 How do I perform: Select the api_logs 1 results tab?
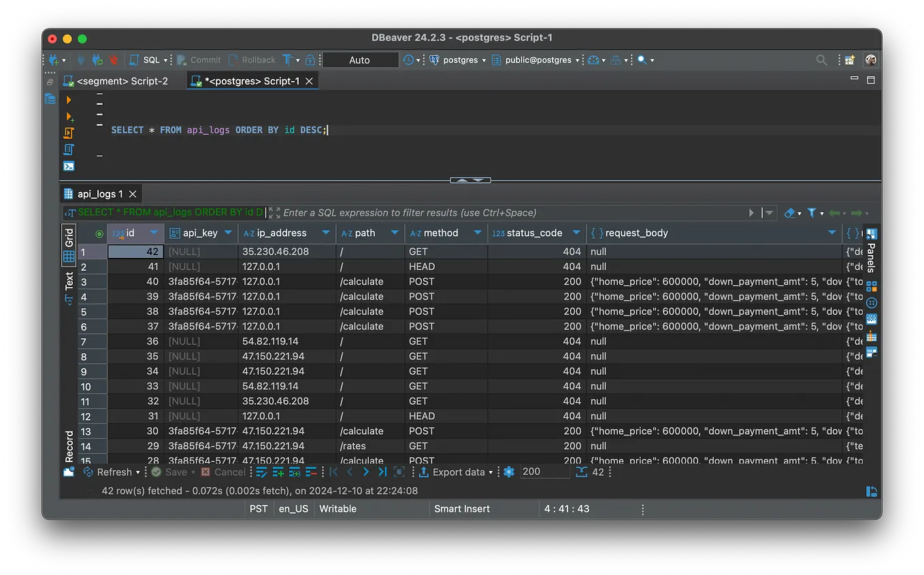click(x=99, y=194)
